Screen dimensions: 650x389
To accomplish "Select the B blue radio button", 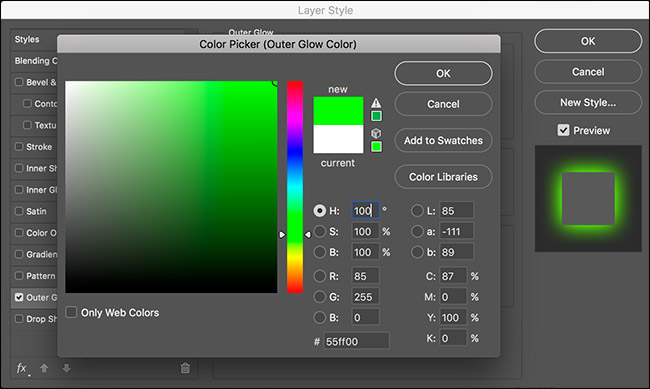I will coord(320,318).
